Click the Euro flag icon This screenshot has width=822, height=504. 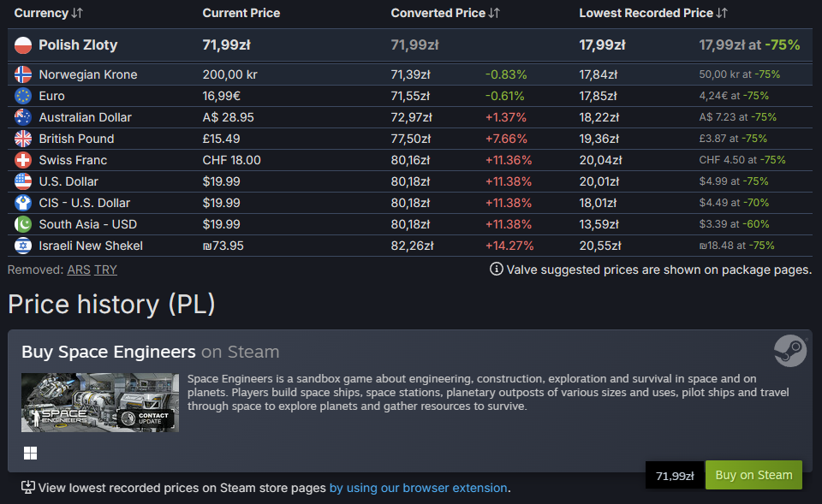point(23,96)
